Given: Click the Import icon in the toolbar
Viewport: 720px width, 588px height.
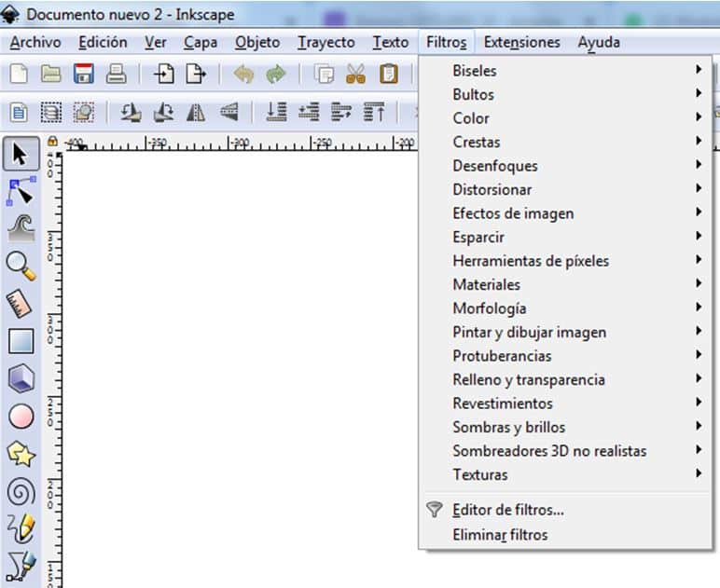Looking at the screenshot, I should (x=164, y=74).
